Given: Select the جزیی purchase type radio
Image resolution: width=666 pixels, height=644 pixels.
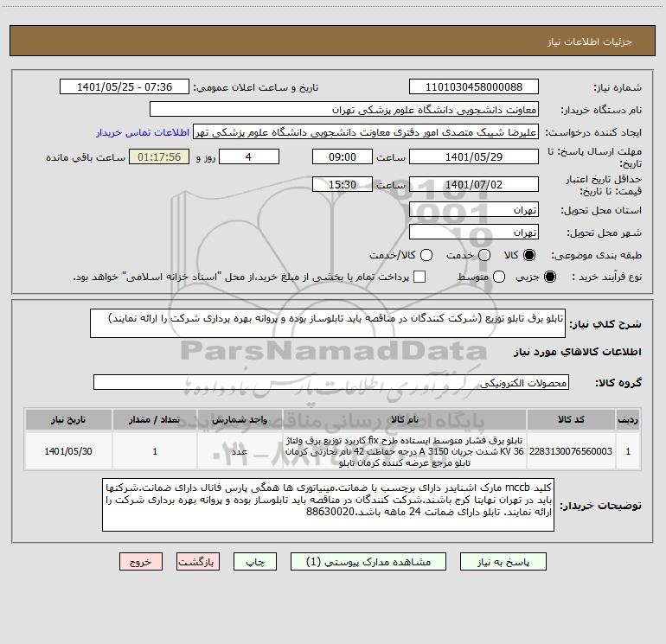Looking at the screenshot, I should point(549,277).
